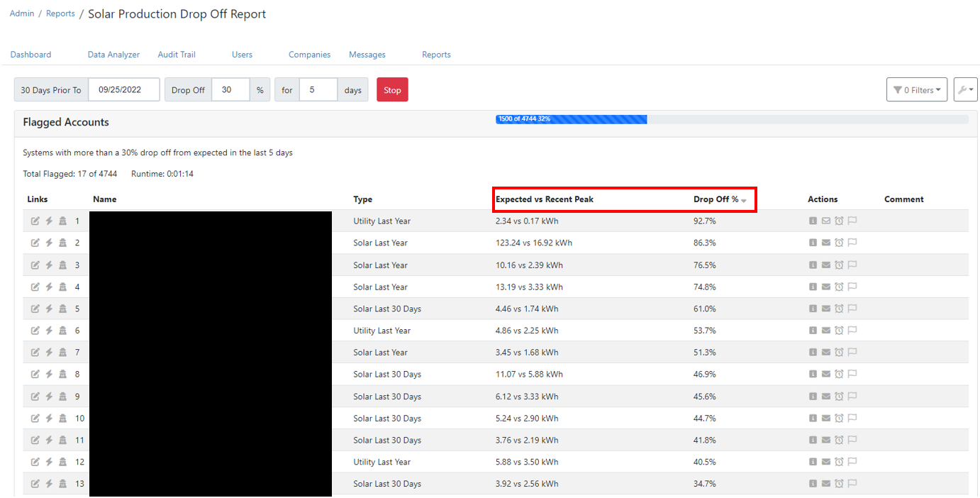Sort by the Drop Off % column
The height and width of the screenshot is (498, 980).
(x=720, y=199)
